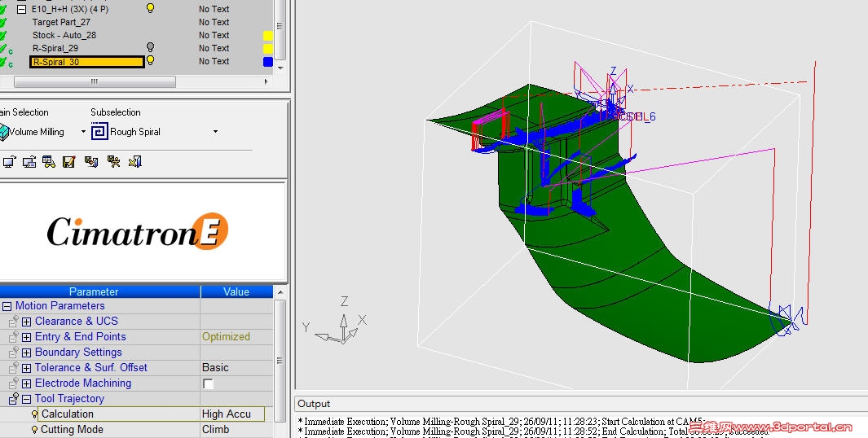The width and height of the screenshot is (868, 438).
Task: Toggle the yellow lightbulb for R-Spiral_30
Action: tap(150, 60)
